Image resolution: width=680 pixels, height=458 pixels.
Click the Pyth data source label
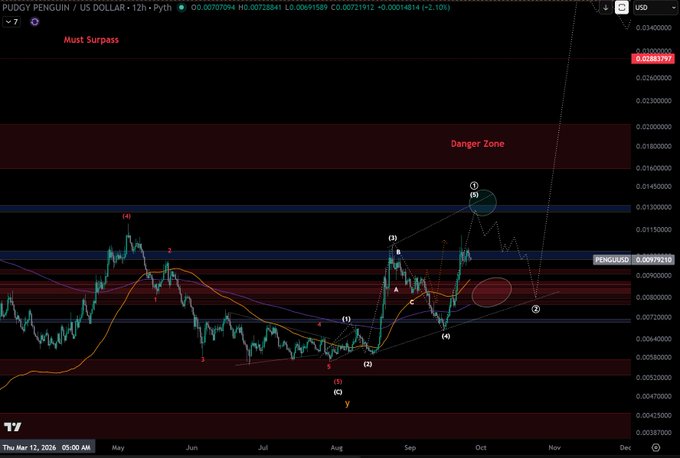tap(163, 7)
